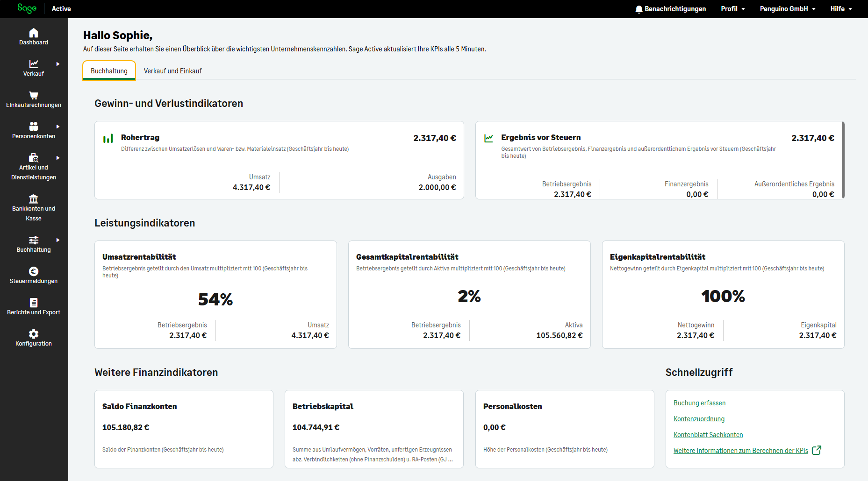Expand the Buchhaltung sidebar submenu arrow
868x481 pixels.
(x=58, y=240)
